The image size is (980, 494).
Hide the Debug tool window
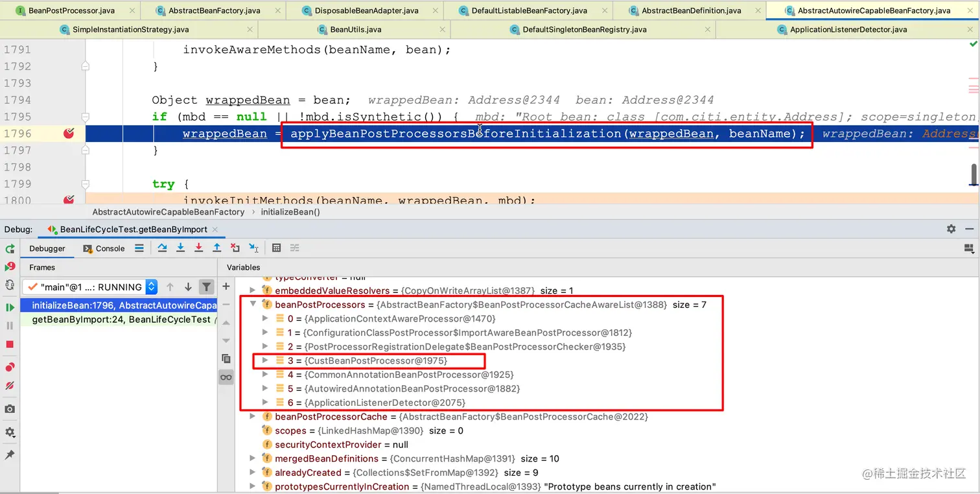tap(970, 229)
